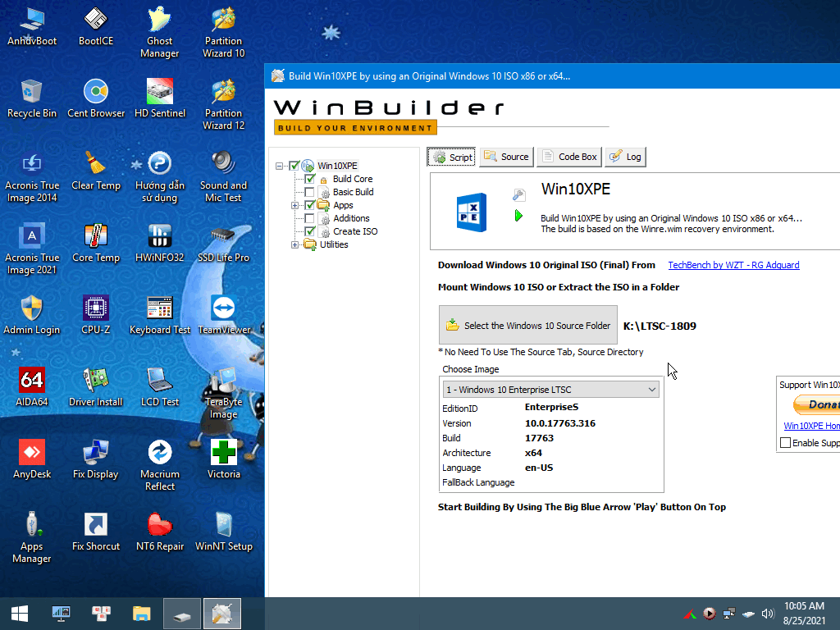This screenshot has height=630, width=840.
Task: Open TechBench by WZT - RG Adguard link
Action: (733, 265)
